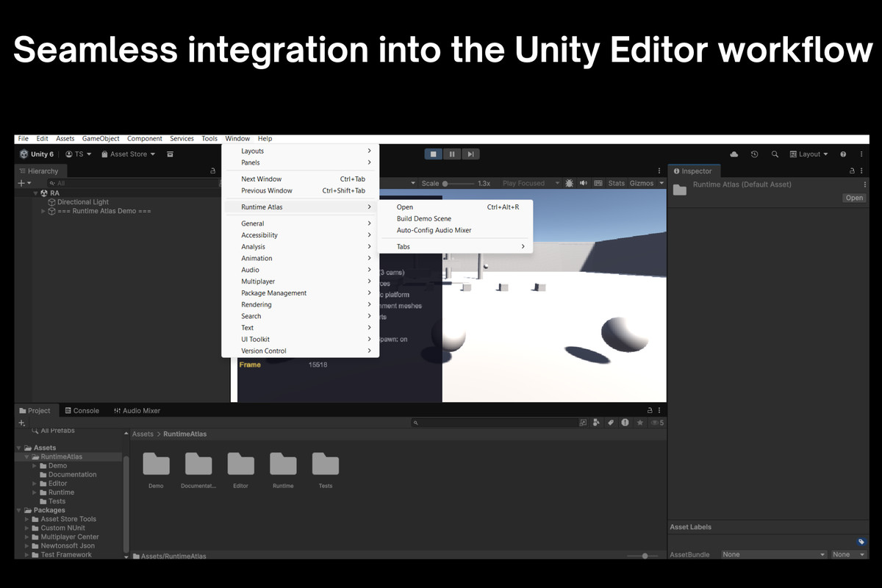Open the GameObject menu

point(101,139)
